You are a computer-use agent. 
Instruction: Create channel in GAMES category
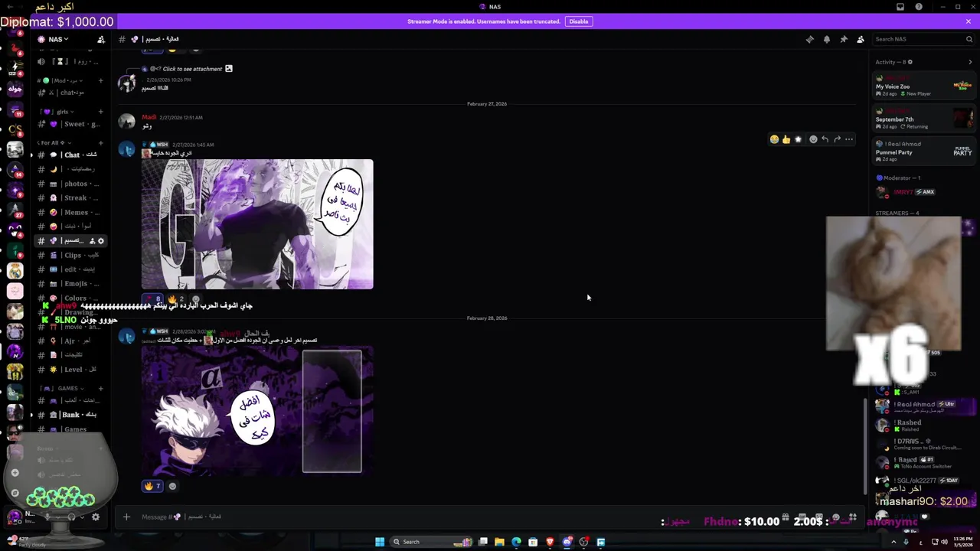coord(100,388)
